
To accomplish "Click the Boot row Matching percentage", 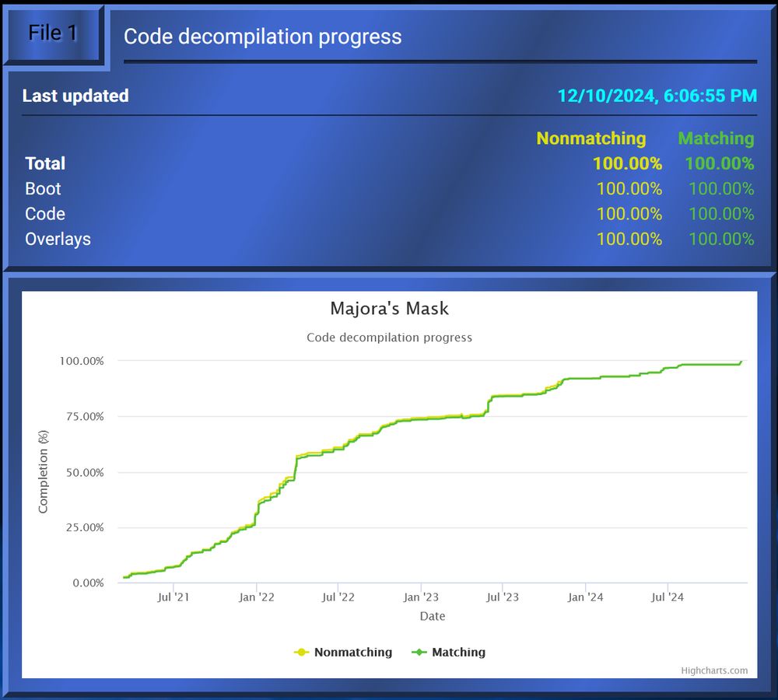I will [x=721, y=189].
